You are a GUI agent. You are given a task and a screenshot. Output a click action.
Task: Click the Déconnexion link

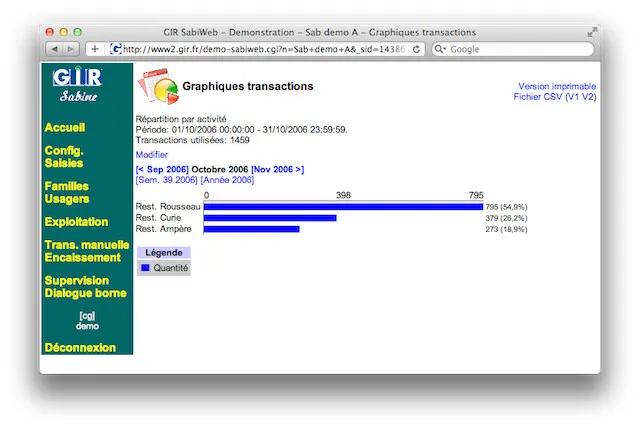point(80,348)
